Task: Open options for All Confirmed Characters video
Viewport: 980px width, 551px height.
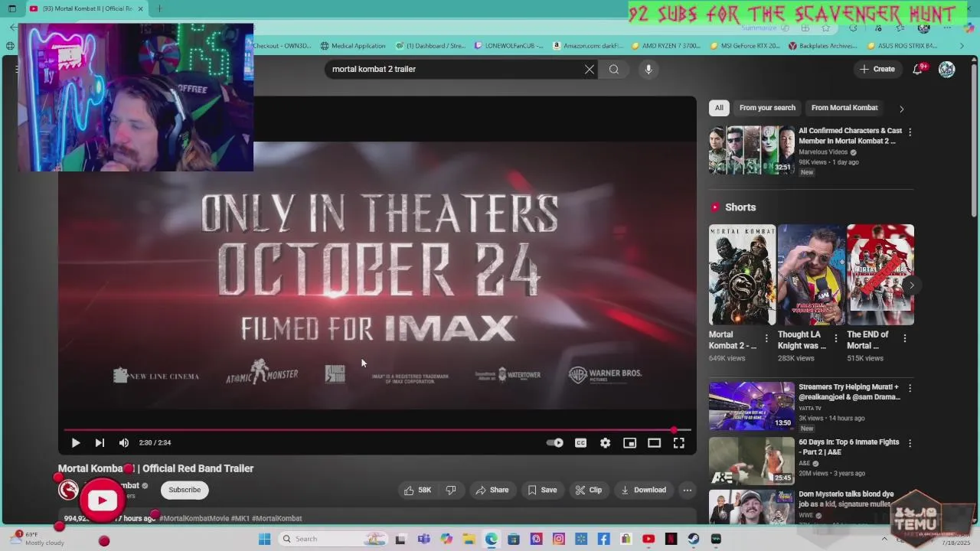Action: 910,132
